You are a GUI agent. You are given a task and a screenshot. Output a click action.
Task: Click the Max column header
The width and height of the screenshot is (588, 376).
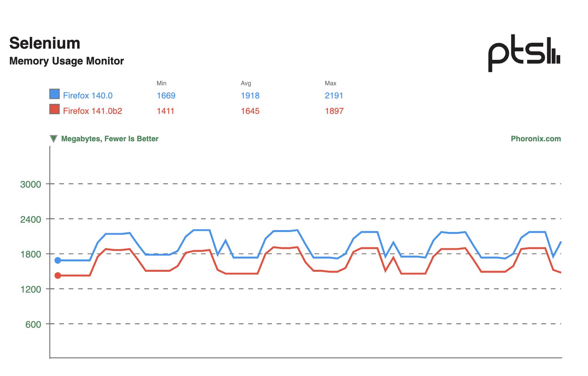coord(331,83)
